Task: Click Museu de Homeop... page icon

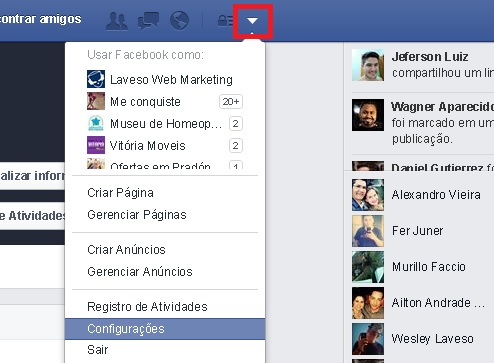Action: (x=96, y=123)
